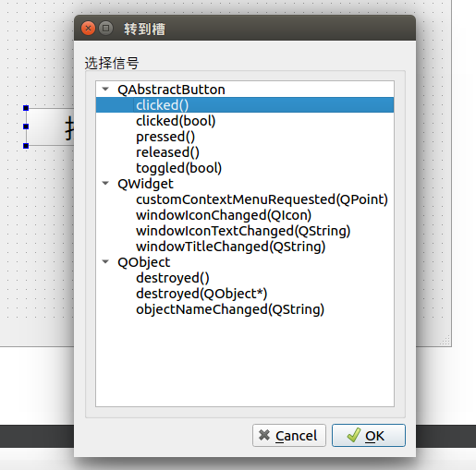Viewport: 476px width, 470px height.
Task: Choose the released() signal
Action: click(x=167, y=152)
